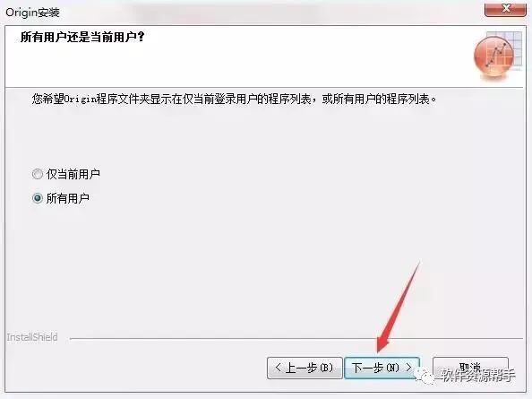Click the description text about Origin程序文件夹
Screen dimensions: 532x399
click(234, 100)
